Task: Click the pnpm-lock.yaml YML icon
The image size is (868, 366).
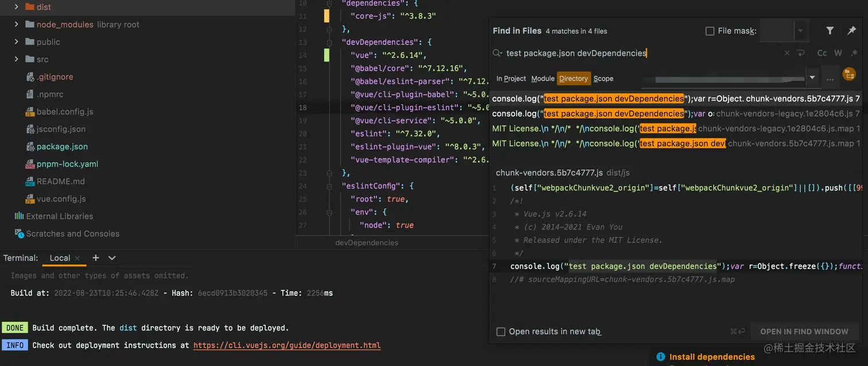Action: 30,164
